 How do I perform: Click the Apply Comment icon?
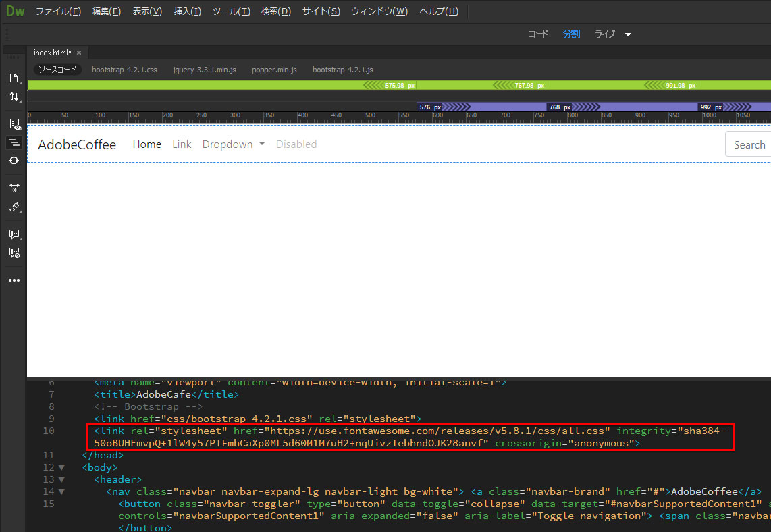point(14,234)
